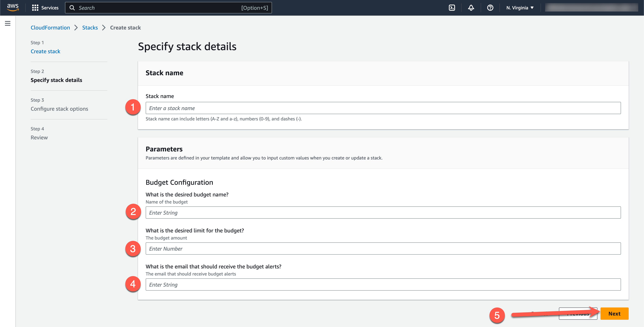The height and width of the screenshot is (327, 644).
Task: Open the help question mark icon
Action: tap(490, 8)
